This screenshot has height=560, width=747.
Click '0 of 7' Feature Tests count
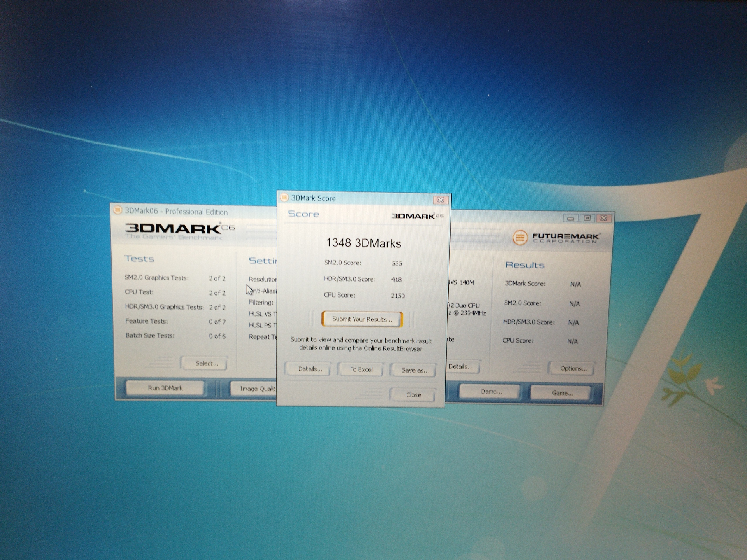(217, 322)
